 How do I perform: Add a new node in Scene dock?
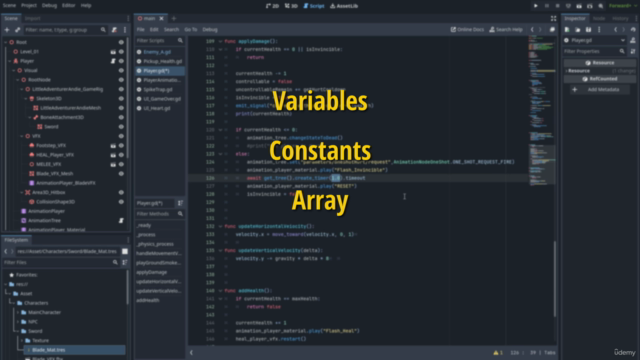[7, 30]
